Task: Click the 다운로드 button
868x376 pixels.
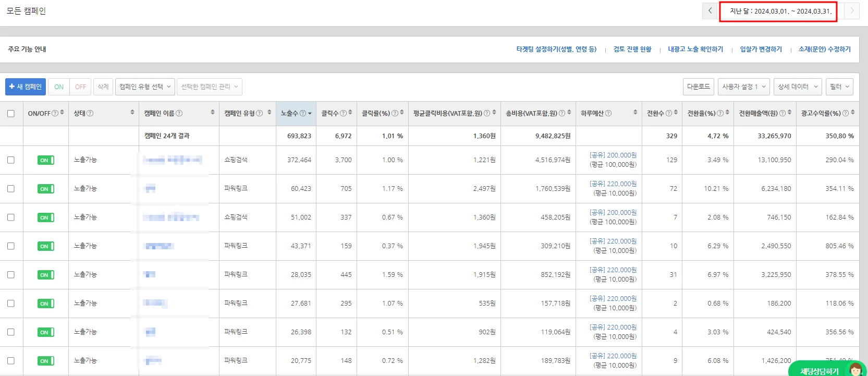Action: (x=699, y=87)
